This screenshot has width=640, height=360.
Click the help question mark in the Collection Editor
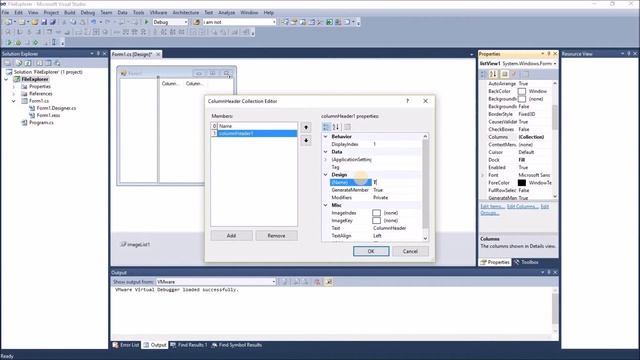tap(407, 101)
